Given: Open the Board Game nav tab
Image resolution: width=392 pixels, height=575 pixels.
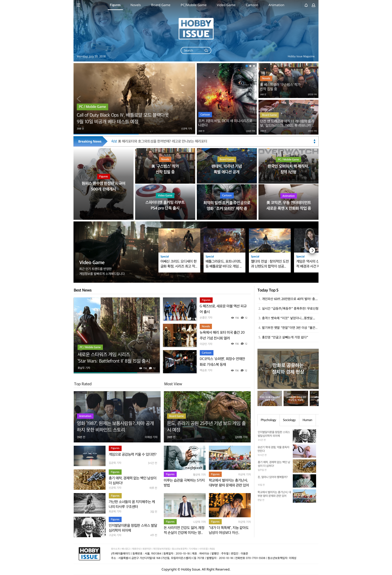Looking at the screenshot, I should click(161, 5).
